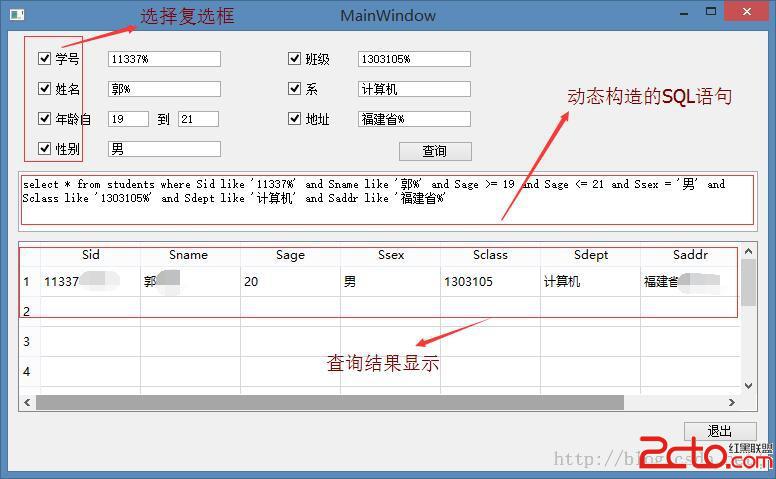Click the minimum age field showing 19
776x479 pixels.
128,119
